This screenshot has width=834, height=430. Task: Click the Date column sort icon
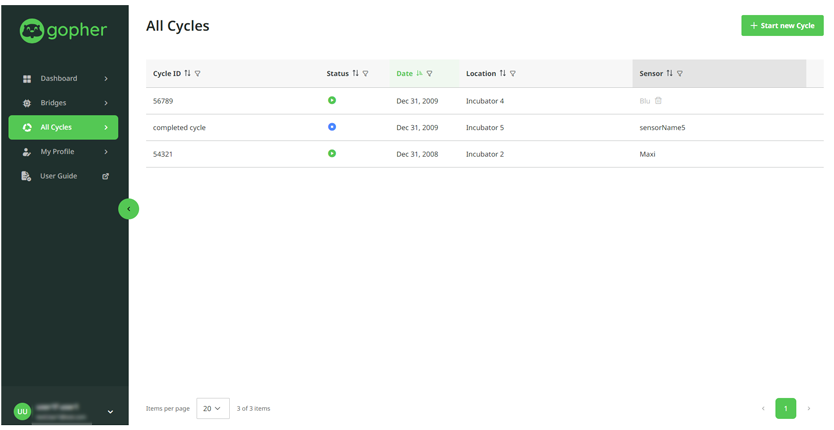point(419,74)
